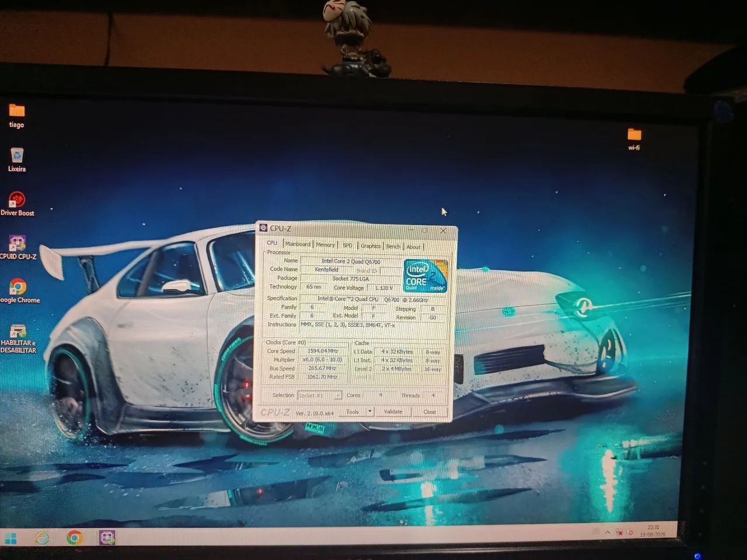Click the Cores count value 4

[381, 395]
